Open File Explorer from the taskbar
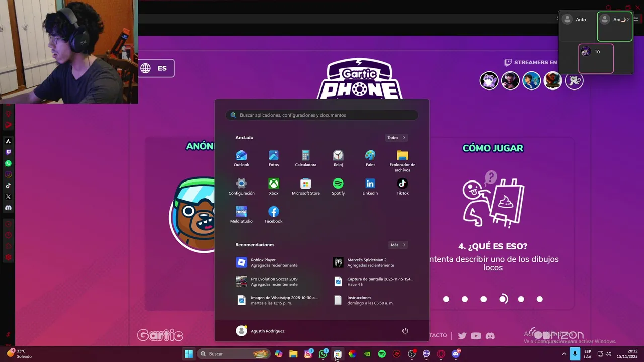Viewport: 644px width, 362px height. tap(293, 354)
